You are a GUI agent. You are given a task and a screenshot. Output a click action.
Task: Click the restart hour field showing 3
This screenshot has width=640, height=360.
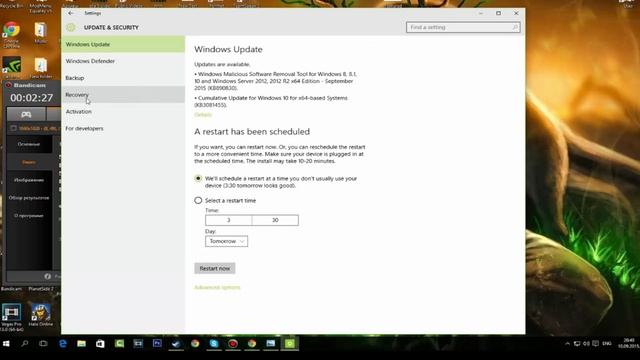pyautogui.click(x=229, y=220)
